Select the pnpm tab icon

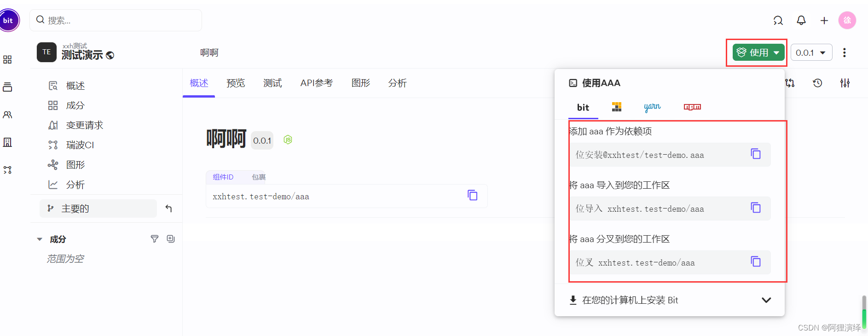[617, 107]
